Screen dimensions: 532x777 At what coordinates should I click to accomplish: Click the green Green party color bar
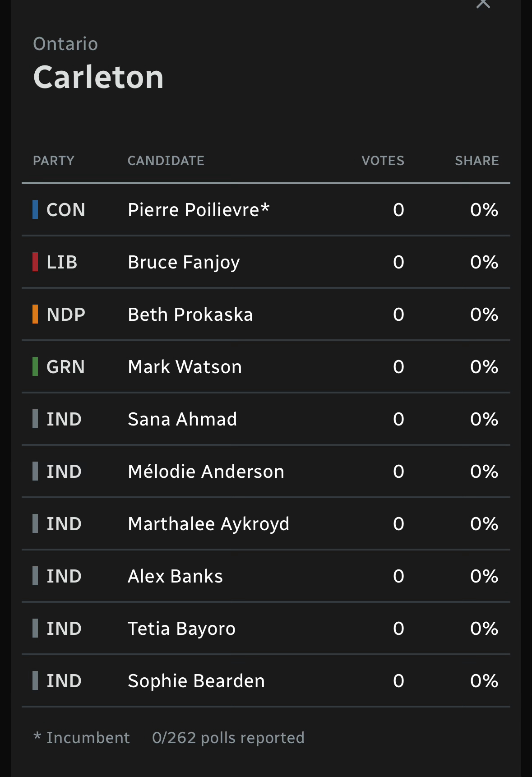35,367
